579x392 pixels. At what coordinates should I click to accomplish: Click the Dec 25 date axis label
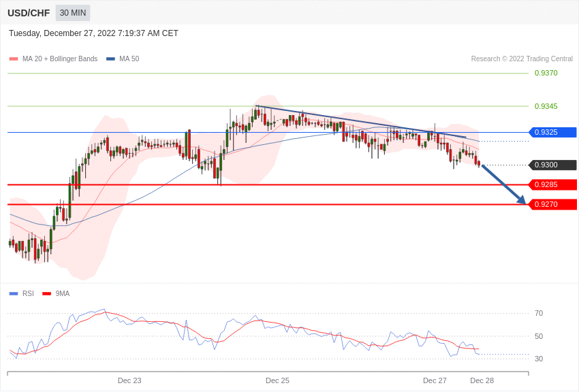[277, 380]
